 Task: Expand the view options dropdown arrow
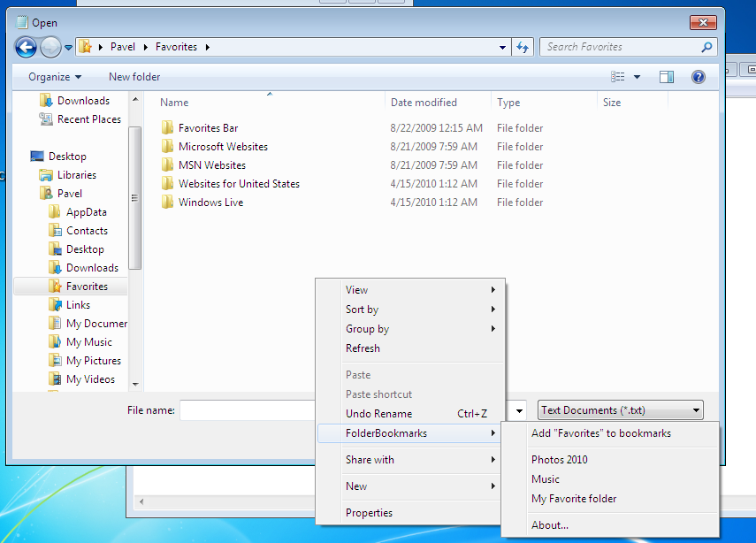coord(637,77)
